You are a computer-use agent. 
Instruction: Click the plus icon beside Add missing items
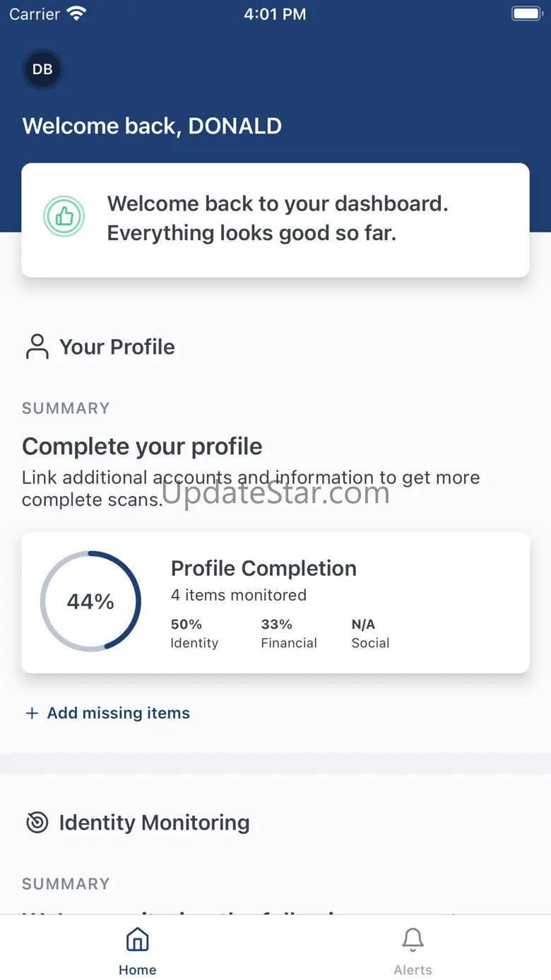(x=31, y=714)
